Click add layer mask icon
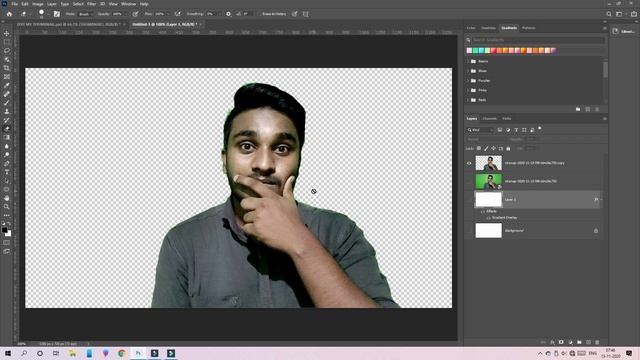Screen dimensions: 640x360 tap(561, 342)
